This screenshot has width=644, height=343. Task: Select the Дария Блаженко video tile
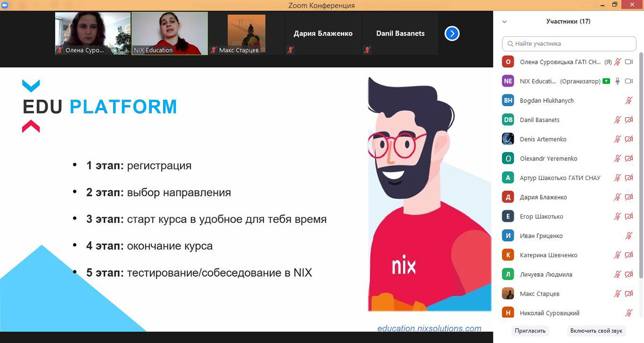[x=323, y=33]
